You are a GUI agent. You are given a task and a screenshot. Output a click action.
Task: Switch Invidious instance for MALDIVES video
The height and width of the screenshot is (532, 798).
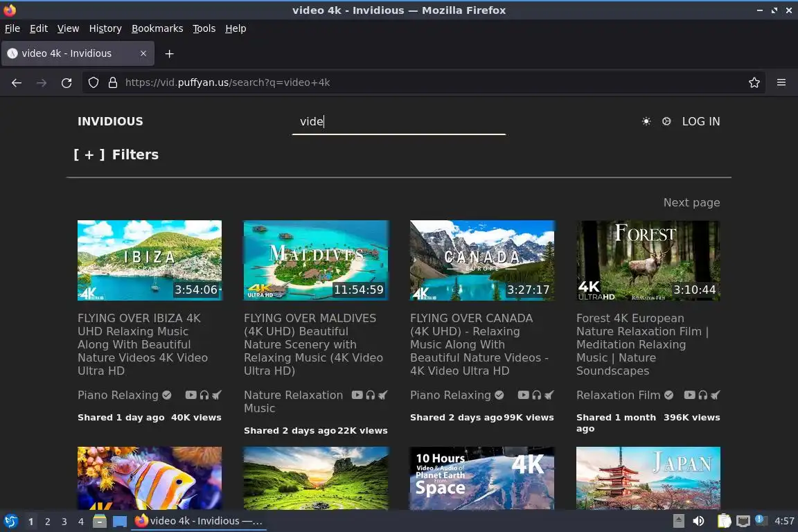[x=383, y=395]
